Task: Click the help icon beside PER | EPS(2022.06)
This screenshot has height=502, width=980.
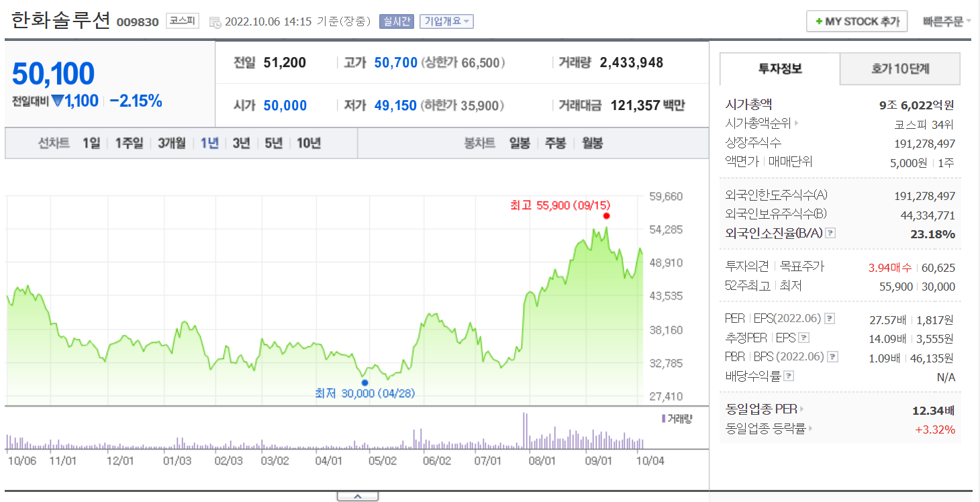Action: click(830, 318)
